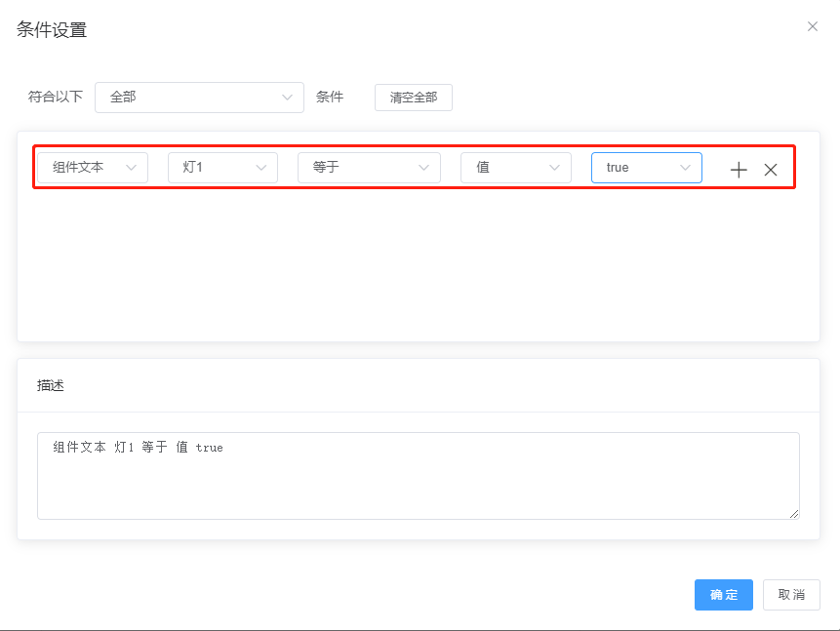Click the 符合以下 label
The height and width of the screenshot is (631, 840).
click(x=56, y=97)
